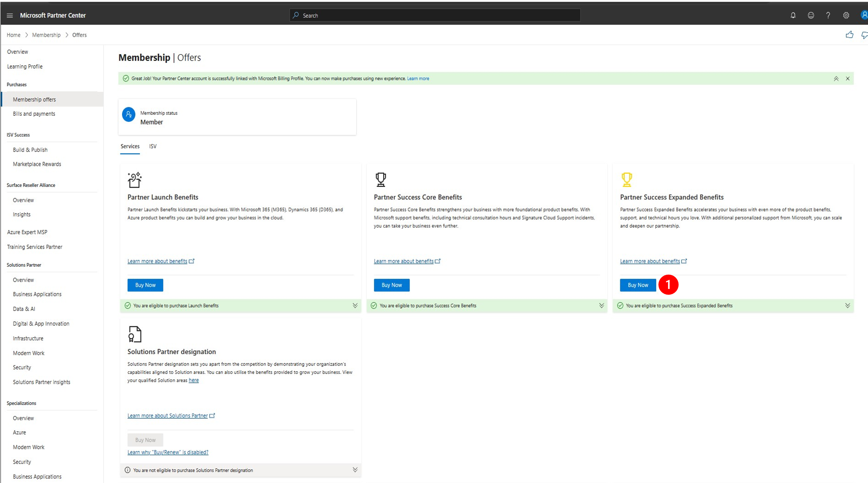868x483 pixels.
Task: Open the settings gear icon
Action: [x=846, y=16]
